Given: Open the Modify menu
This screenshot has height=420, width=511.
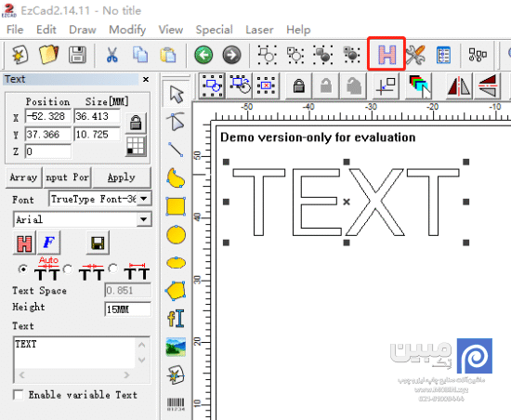Looking at the screenshot, I should [x=127, y=30].
